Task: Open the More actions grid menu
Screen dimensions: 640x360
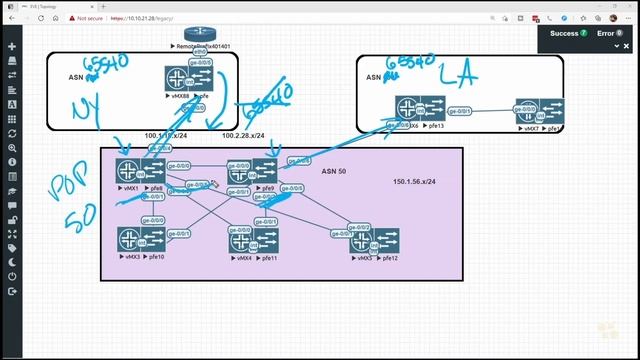Action: (x=12, y=119)
